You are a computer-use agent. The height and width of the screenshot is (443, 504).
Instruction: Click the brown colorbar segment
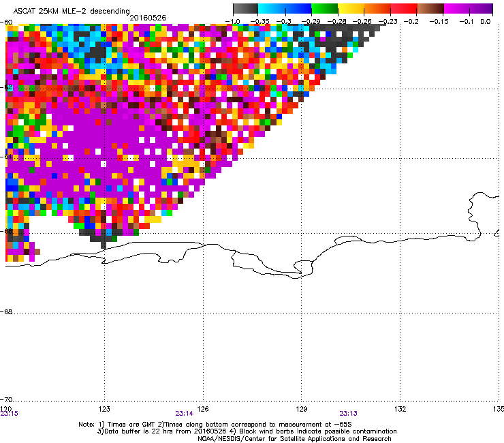click(x=430, y=9)
